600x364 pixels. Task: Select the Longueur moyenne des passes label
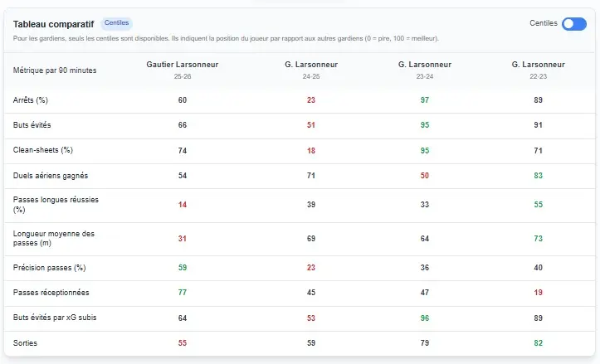54,238
